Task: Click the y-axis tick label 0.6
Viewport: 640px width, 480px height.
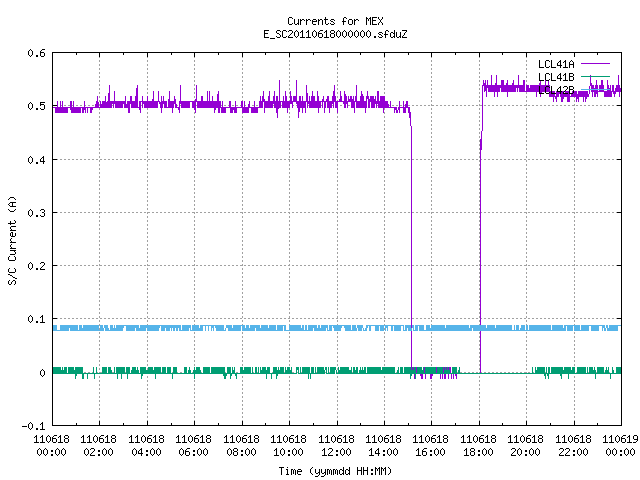Action: (36, 53)
